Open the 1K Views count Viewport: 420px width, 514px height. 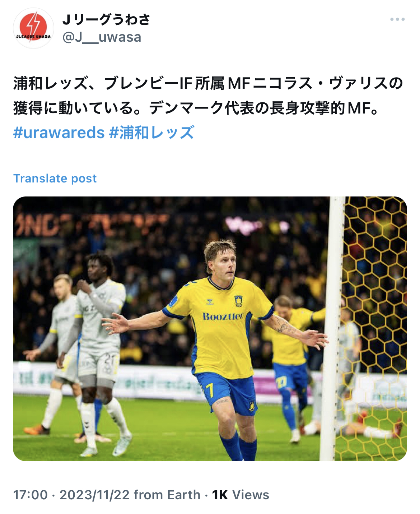241,495
